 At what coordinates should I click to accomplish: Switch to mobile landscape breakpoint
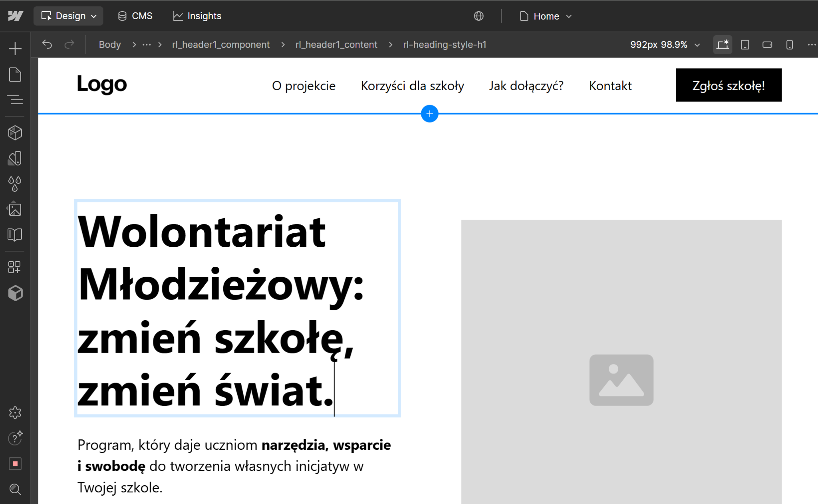click(x=767, y=44)
